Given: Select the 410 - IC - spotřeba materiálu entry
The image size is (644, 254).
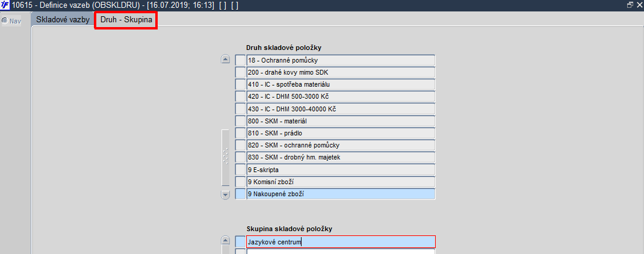Looking at the screenshot, I should click(340, 84).
